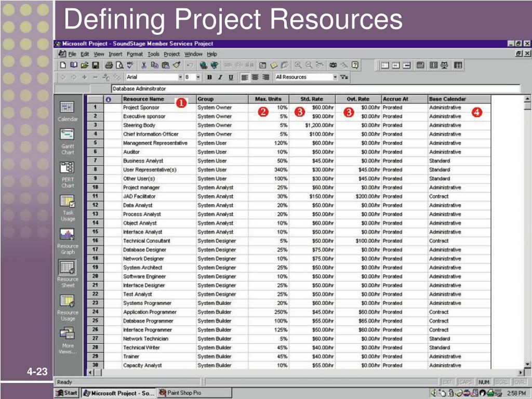Show the Web toolbar
The width and height of the screenshot is (532, 399).
tap(215, 65)
